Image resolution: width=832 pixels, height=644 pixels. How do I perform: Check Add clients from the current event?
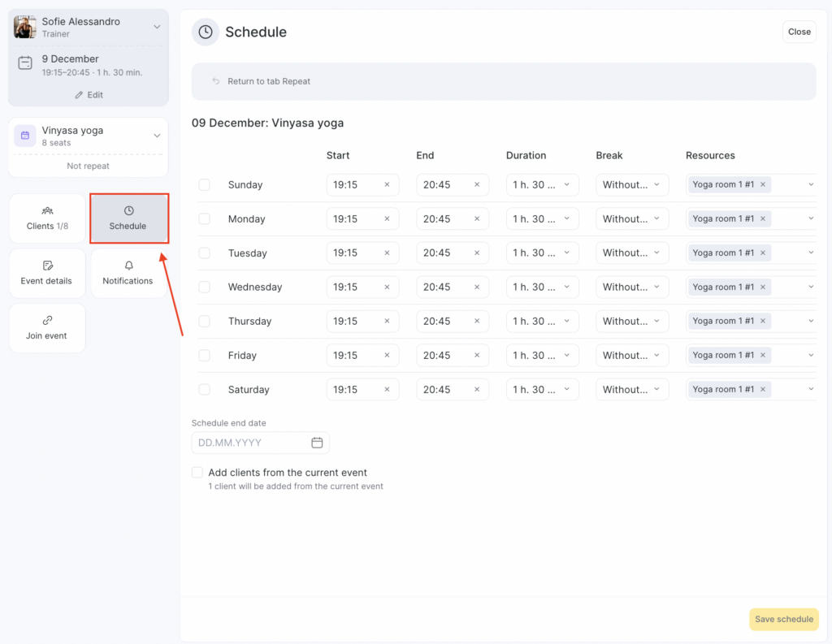[197, 473]
